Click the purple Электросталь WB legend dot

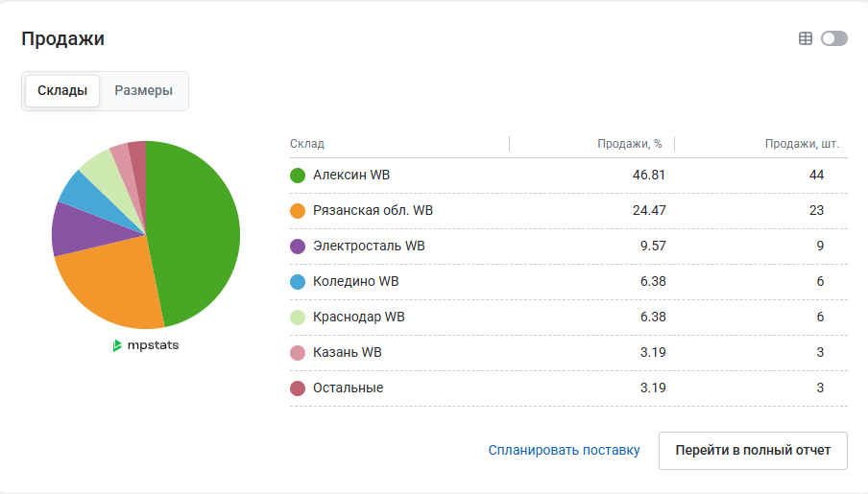tap(298, 247)
